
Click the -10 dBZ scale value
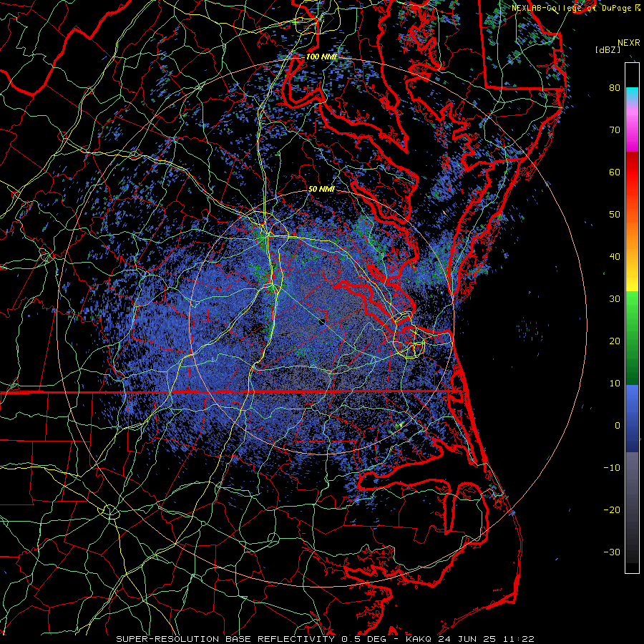pos(612,468)
